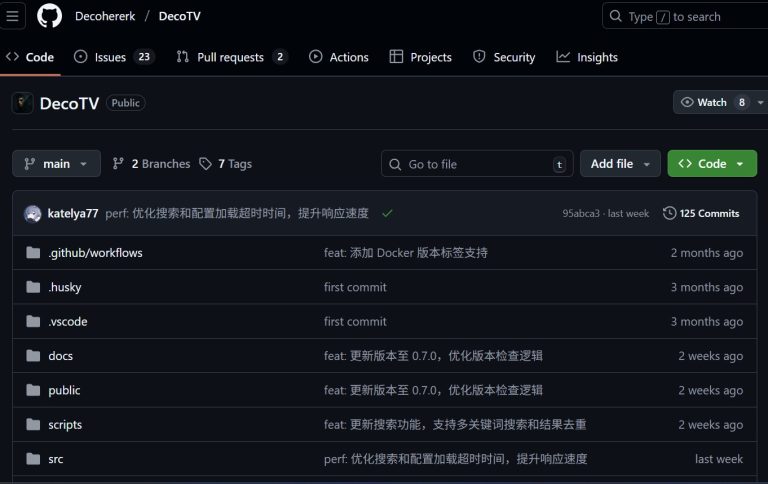The width and height of the screenshot is (768, 484).
Task: Switch to the Pull requests tab
Action: pos(231,57)
